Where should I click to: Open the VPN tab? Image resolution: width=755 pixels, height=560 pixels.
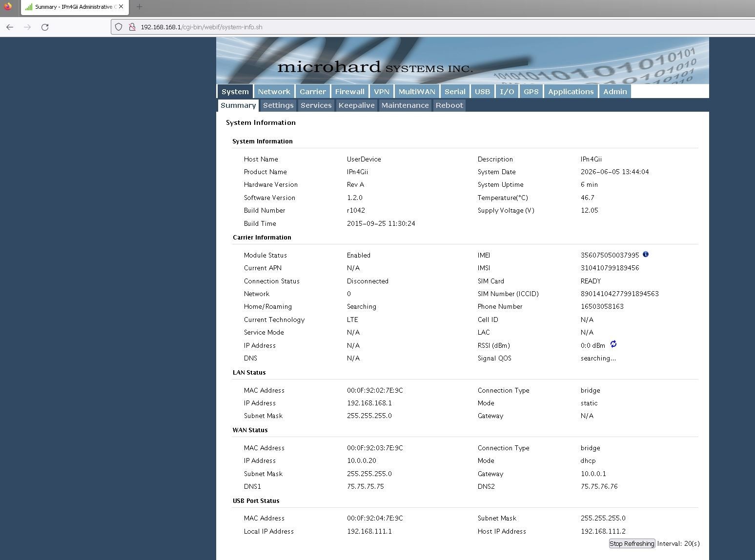point(382,92)
